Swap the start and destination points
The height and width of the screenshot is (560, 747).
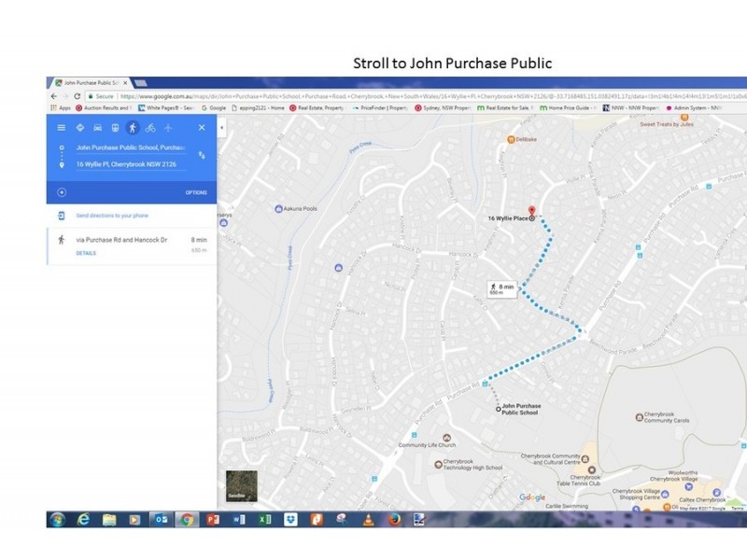click(x=201, y=155)
